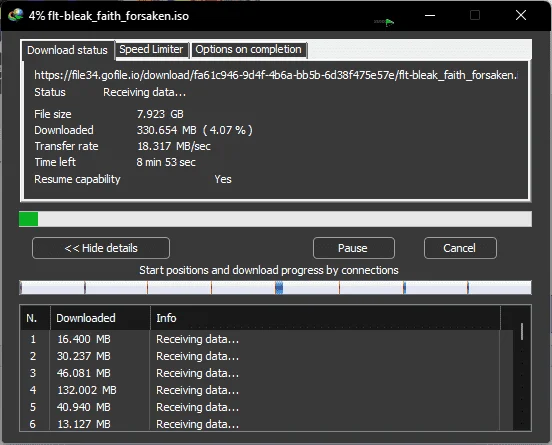
Task: Select the Download status tab
Action: 68,50
